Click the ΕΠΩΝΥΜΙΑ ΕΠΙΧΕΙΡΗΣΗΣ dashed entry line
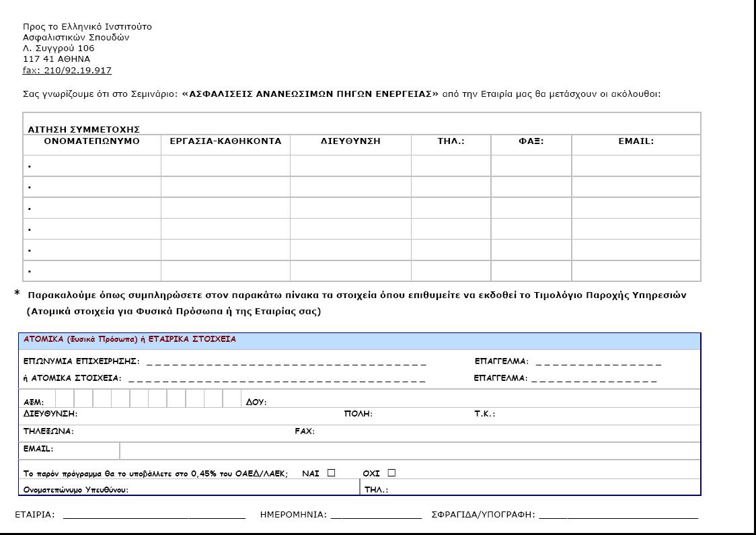756x535 pixels. [286, 362]
